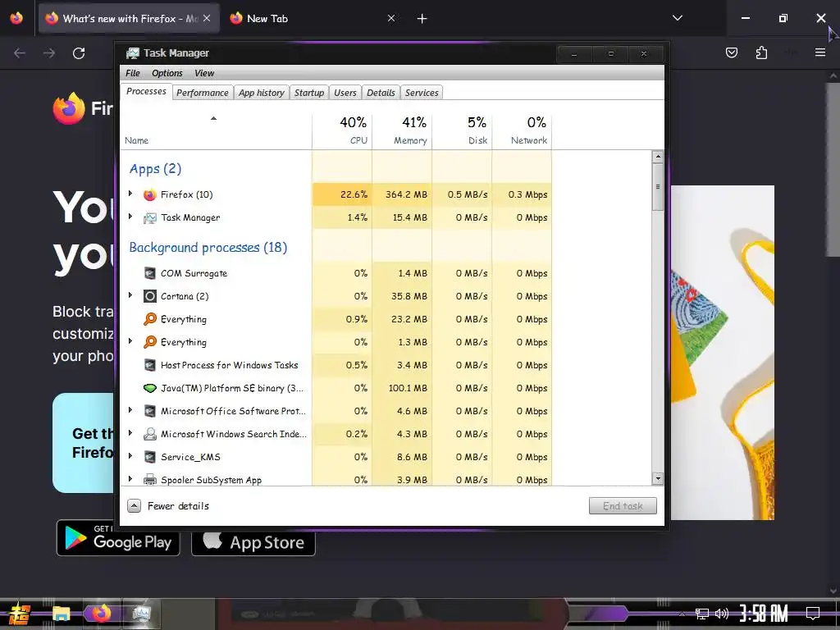
Task: Click the End task button
Action: pos(623,505)
